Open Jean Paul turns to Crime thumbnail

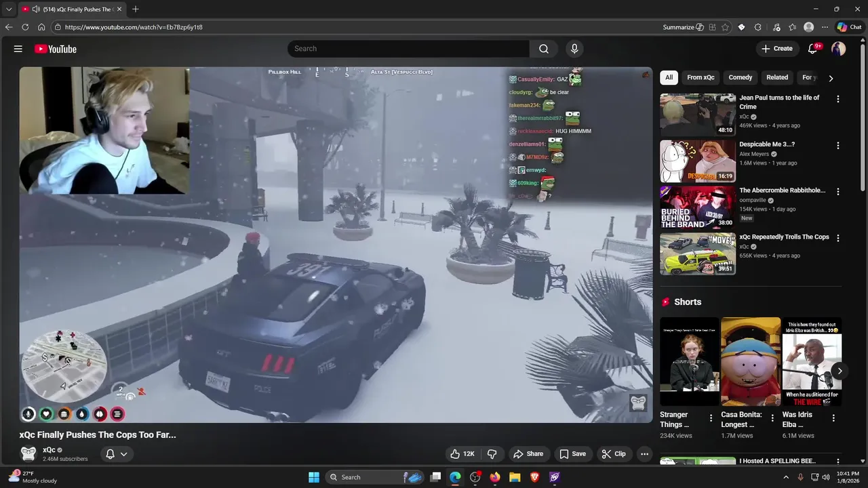tap(698, 115)
